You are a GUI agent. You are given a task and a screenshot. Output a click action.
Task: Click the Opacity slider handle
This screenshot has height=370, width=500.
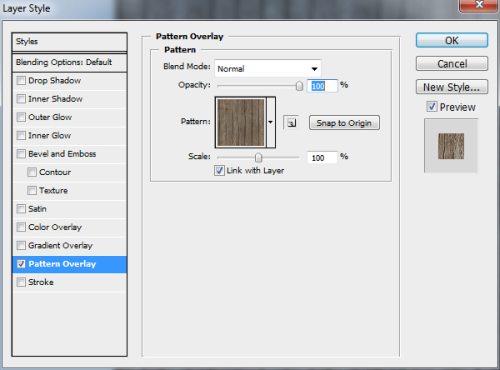click(x=299, y=86)
